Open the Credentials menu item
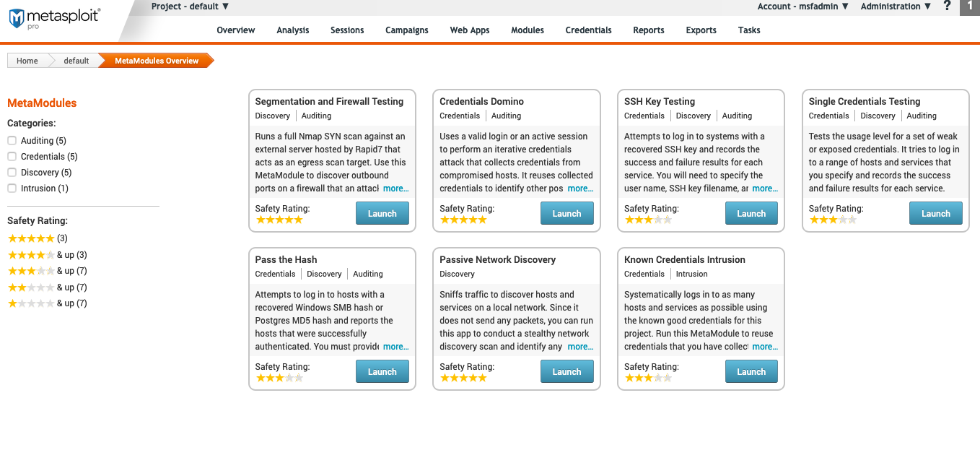Image resolution: width=980 pixels, height=476 pixels. pos(588,30)
